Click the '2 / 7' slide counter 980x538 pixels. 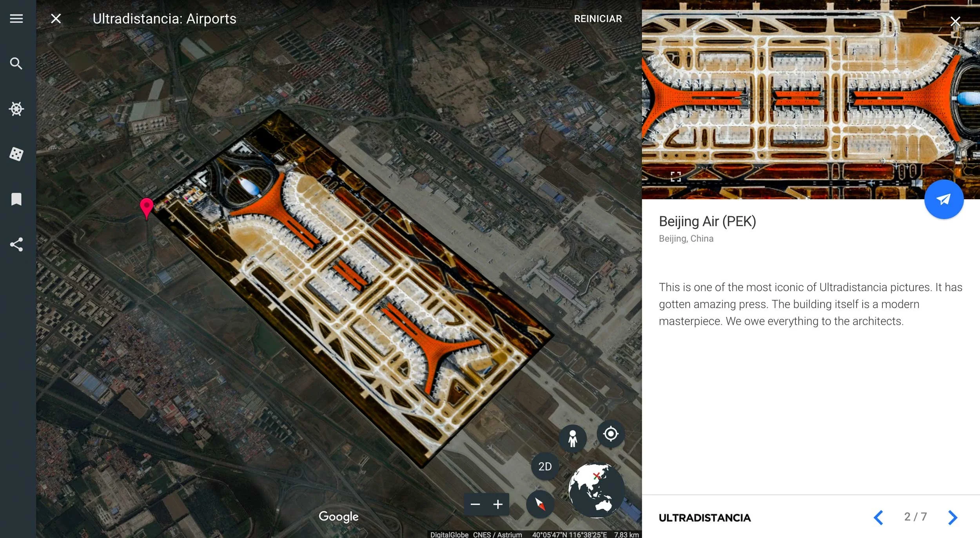916,517
